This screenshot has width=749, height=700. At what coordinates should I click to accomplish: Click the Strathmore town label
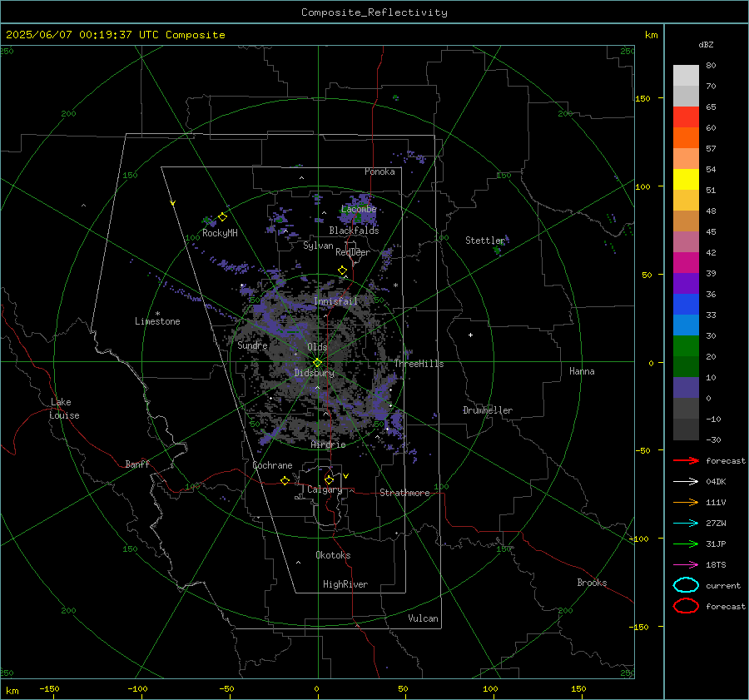404,493
